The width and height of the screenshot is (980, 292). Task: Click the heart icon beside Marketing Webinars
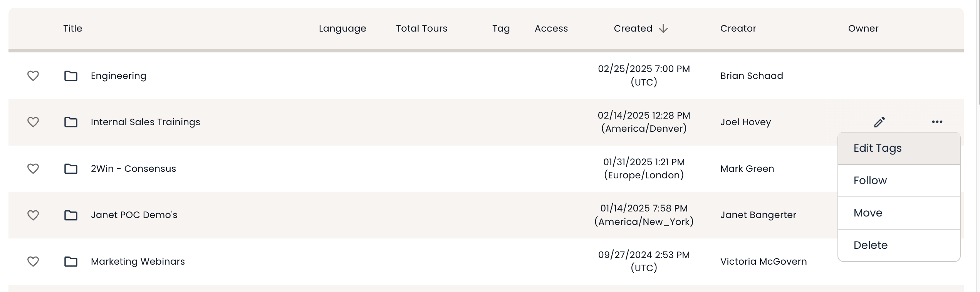point(33,262)
